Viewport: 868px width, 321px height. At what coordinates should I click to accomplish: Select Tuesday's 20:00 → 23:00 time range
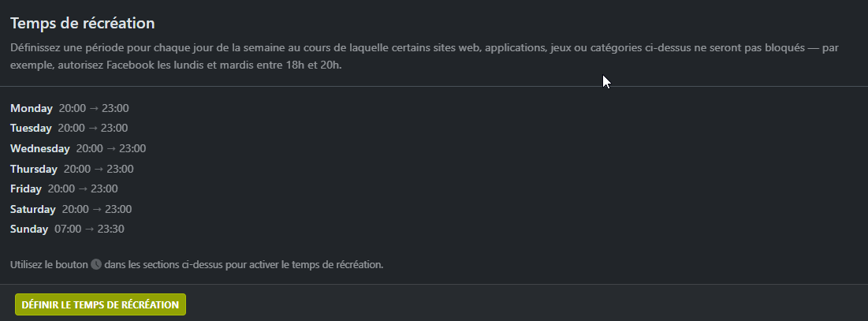point(93,128)
